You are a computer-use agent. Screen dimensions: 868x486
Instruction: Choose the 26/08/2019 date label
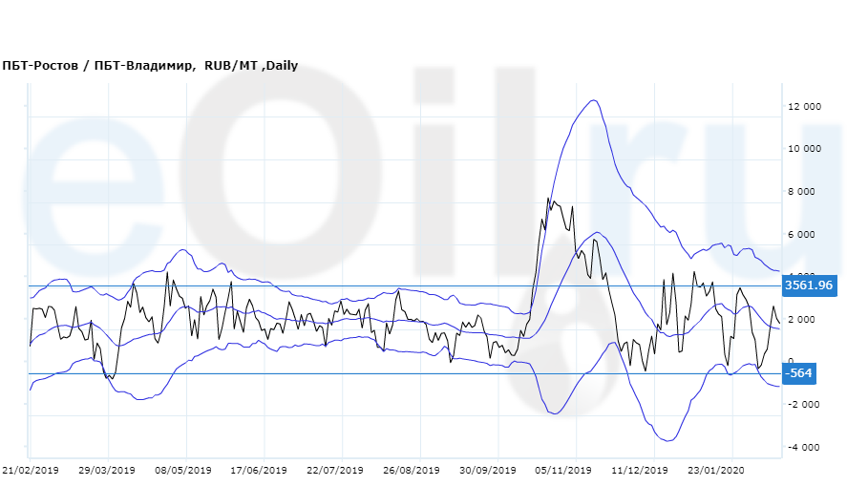pos(412,471)
